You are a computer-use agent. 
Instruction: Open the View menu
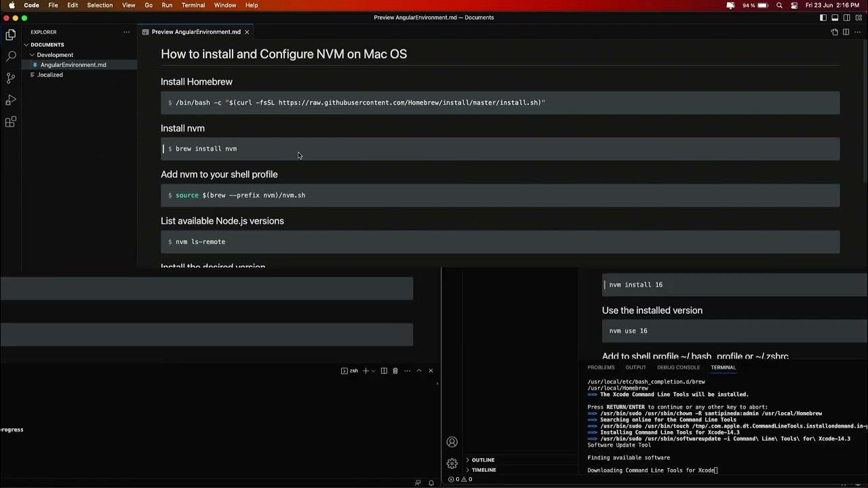tap(128, 5)
